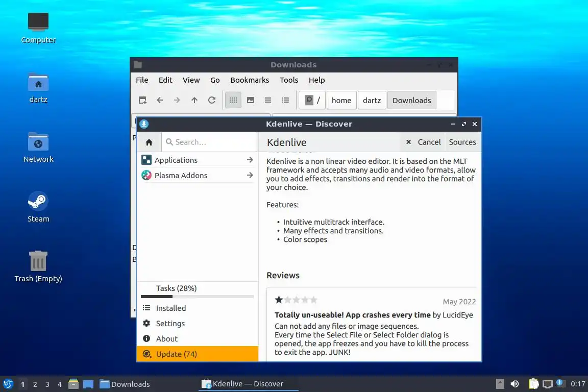Image resolution: width=588 pixels, height=392 pixels.
Task: Go back in the file manager
Action: coord(160,100)
